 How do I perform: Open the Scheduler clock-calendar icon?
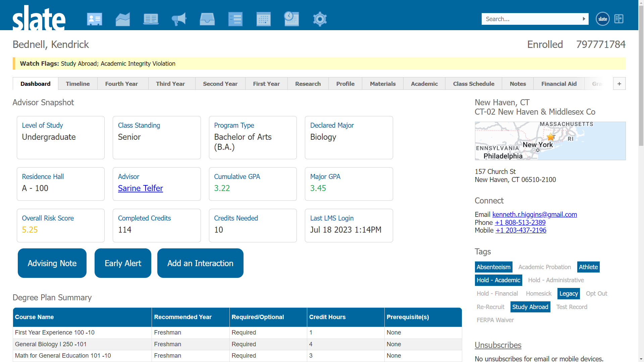pyautogui.click(x=291, y=19)
